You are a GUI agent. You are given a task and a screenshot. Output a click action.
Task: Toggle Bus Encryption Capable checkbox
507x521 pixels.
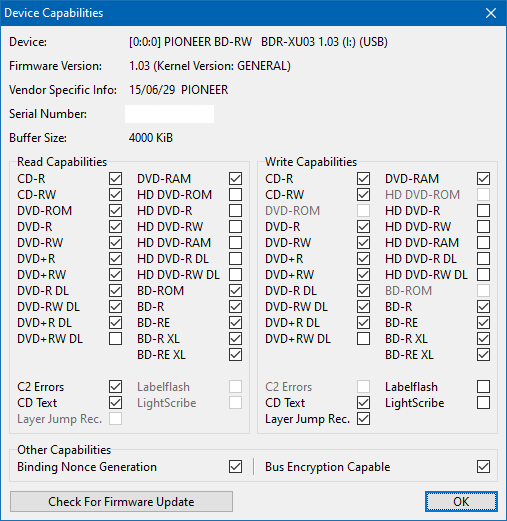483,467
